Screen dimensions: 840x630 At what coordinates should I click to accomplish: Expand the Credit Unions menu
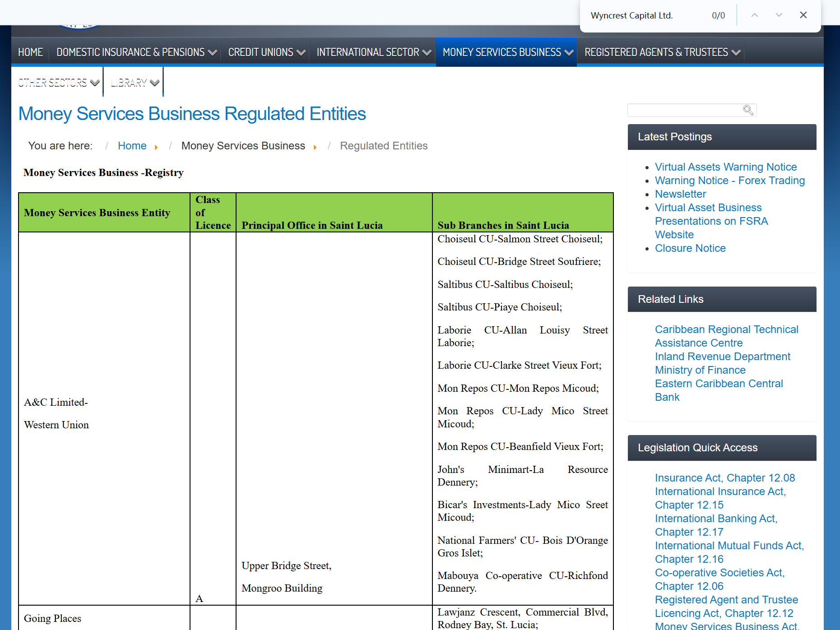pos(266,52)
